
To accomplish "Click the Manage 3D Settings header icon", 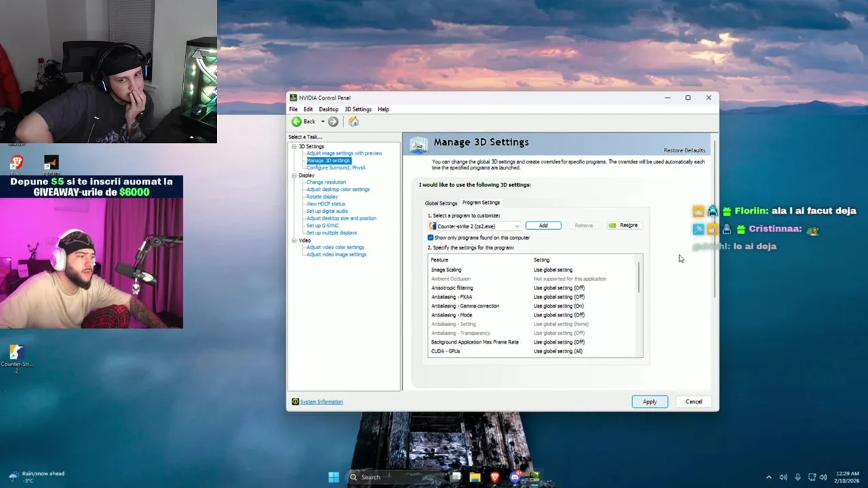I will 418,144.
